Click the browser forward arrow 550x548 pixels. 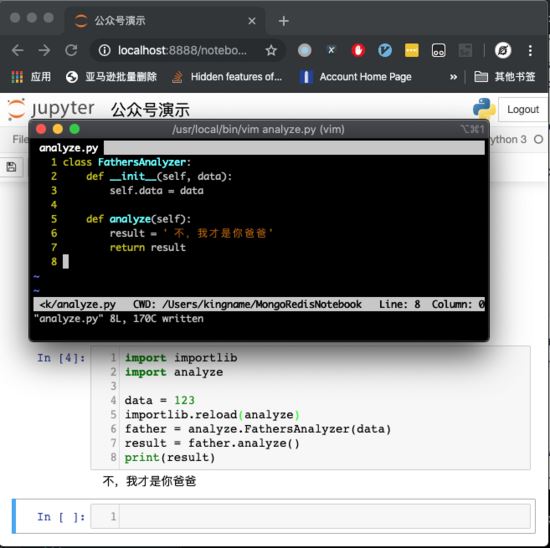44,51
